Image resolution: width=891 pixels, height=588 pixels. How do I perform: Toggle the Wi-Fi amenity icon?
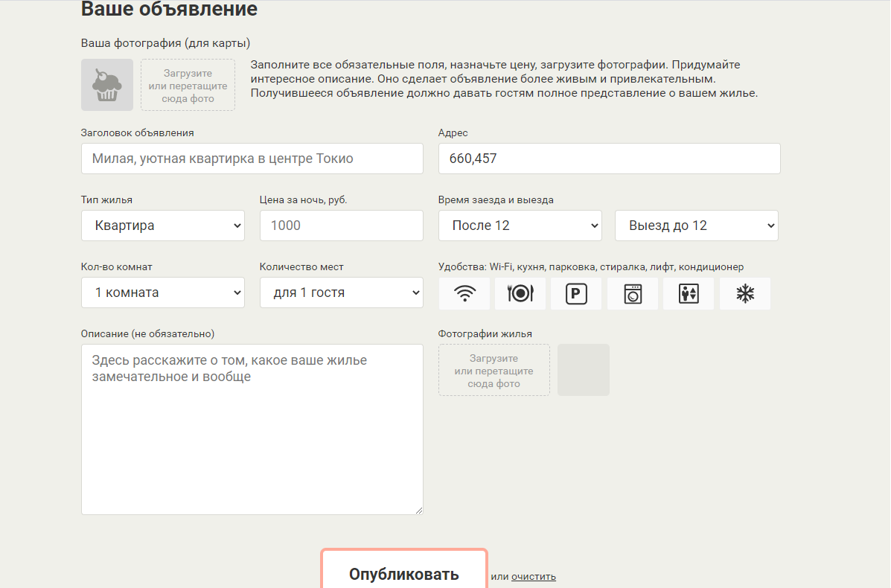click(x=464, y=293)
